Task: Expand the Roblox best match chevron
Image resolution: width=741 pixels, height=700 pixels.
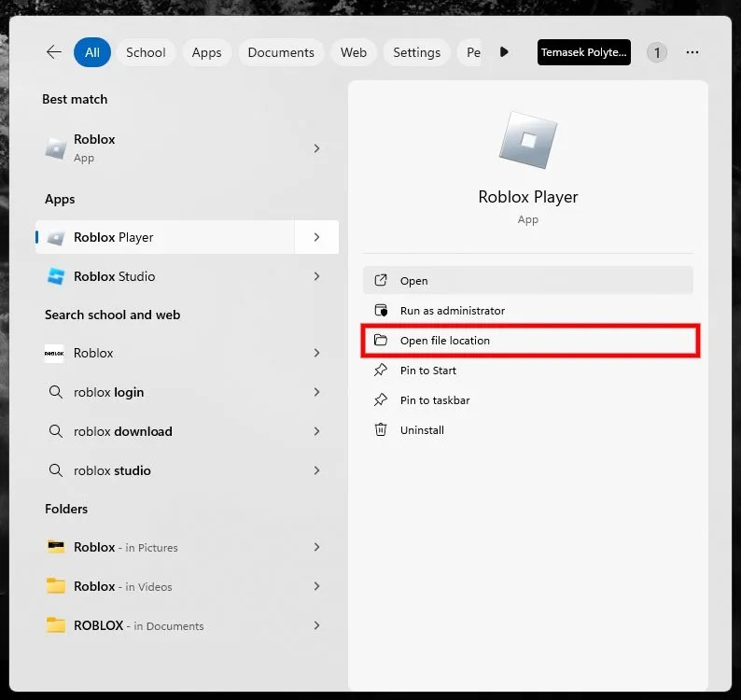Action: (x=316, y=148)
